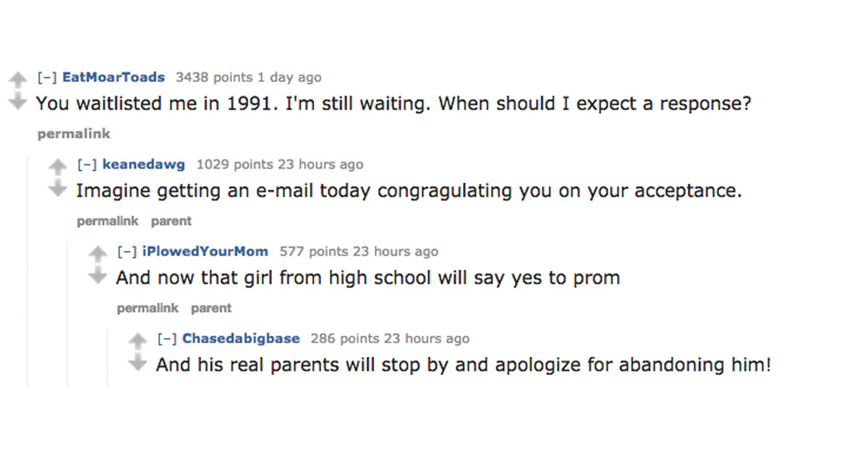Open keanedawg user profile
868x456 pixels.
point(144,164)
